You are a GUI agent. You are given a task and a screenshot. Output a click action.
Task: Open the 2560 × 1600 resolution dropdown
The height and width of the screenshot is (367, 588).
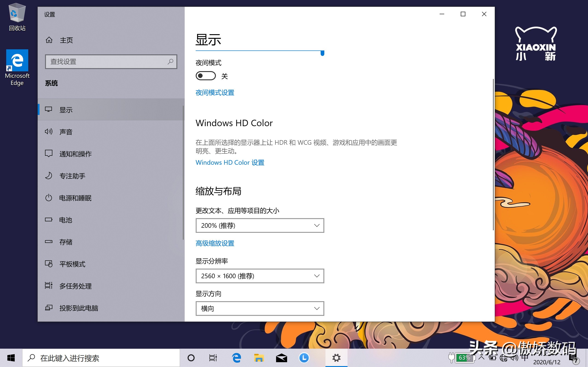point(260,276)
